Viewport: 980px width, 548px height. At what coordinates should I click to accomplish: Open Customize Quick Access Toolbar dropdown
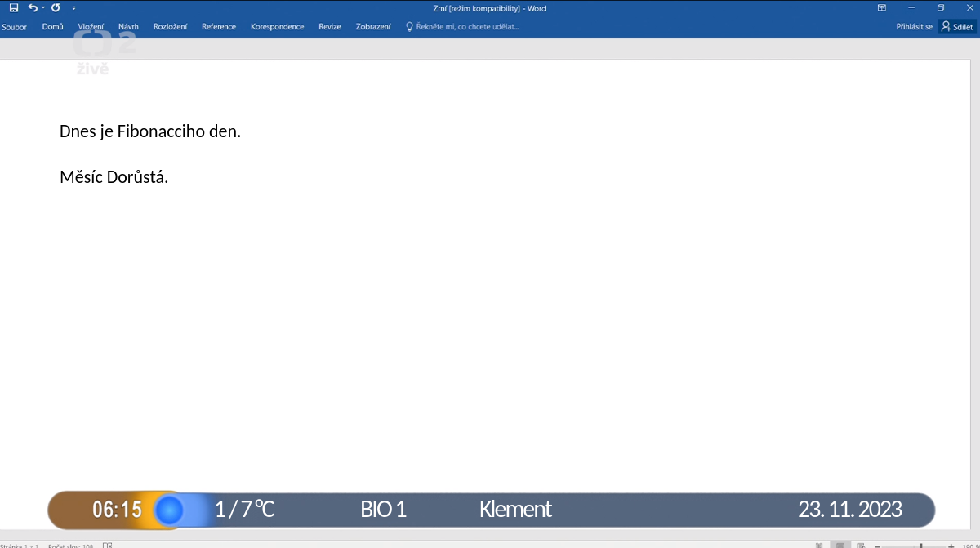[73, 8]
